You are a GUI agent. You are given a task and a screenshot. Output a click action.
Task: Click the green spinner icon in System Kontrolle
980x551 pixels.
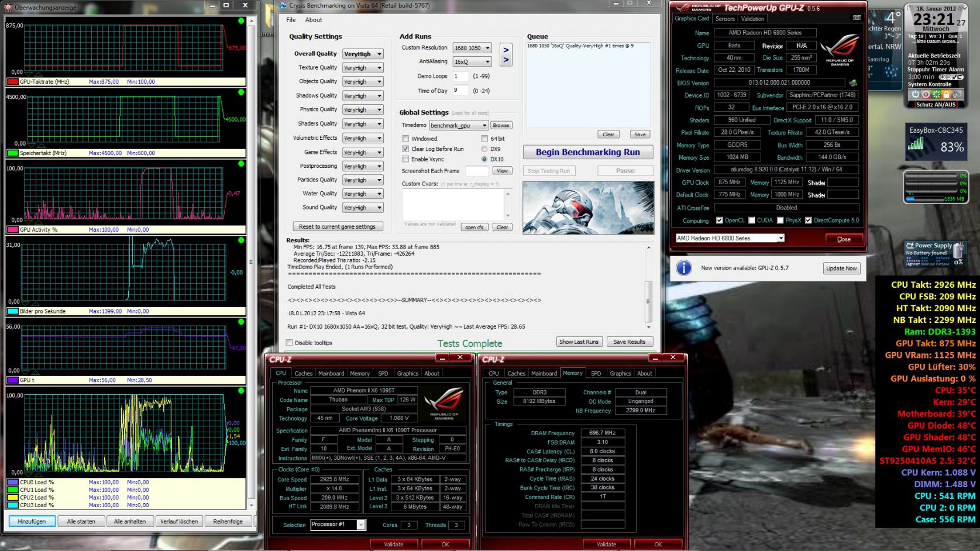pos(936,94)
